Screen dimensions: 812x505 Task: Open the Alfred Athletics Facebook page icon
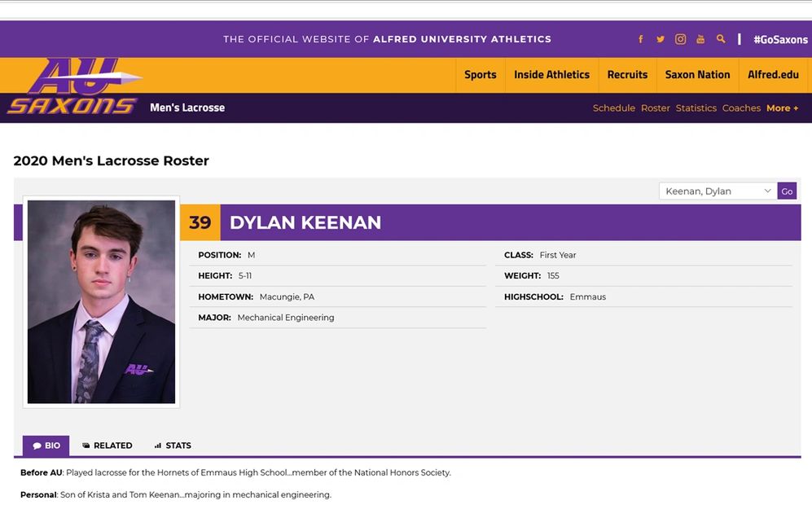click(x=641, y=39)
